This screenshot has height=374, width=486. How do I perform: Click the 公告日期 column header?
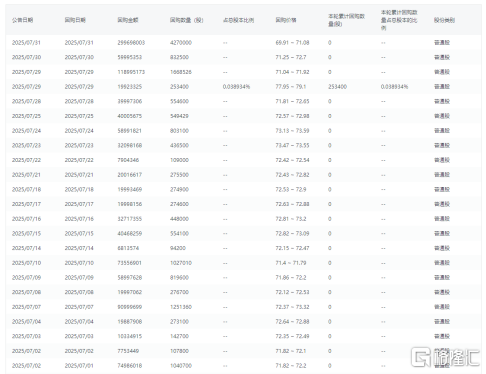pos(22,20)
